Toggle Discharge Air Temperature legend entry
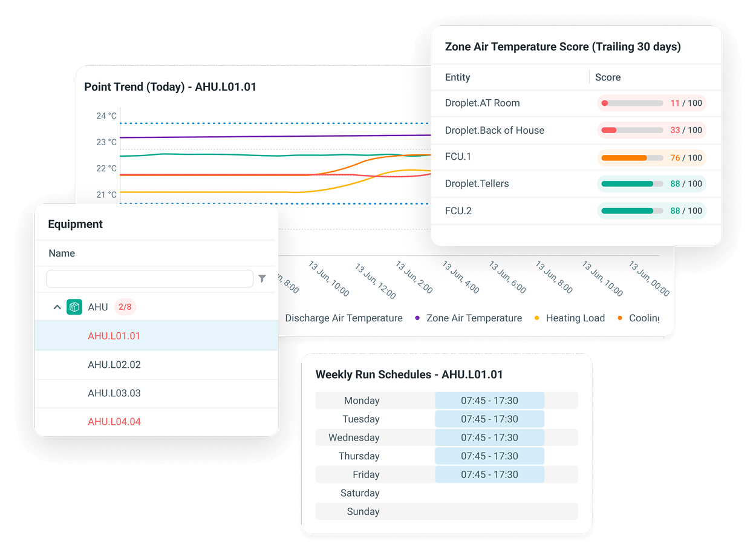Screen dimensions: 756x547 (x=343, y=318)
